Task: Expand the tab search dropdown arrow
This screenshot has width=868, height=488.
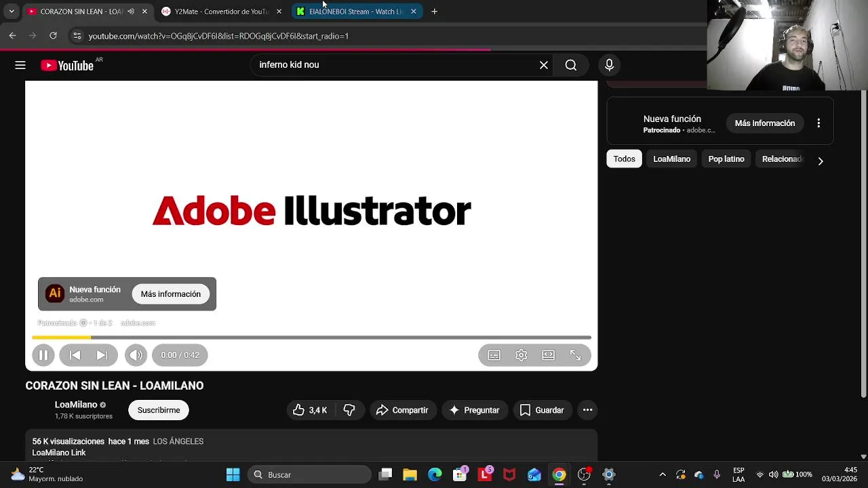Action: coord(12,12)
